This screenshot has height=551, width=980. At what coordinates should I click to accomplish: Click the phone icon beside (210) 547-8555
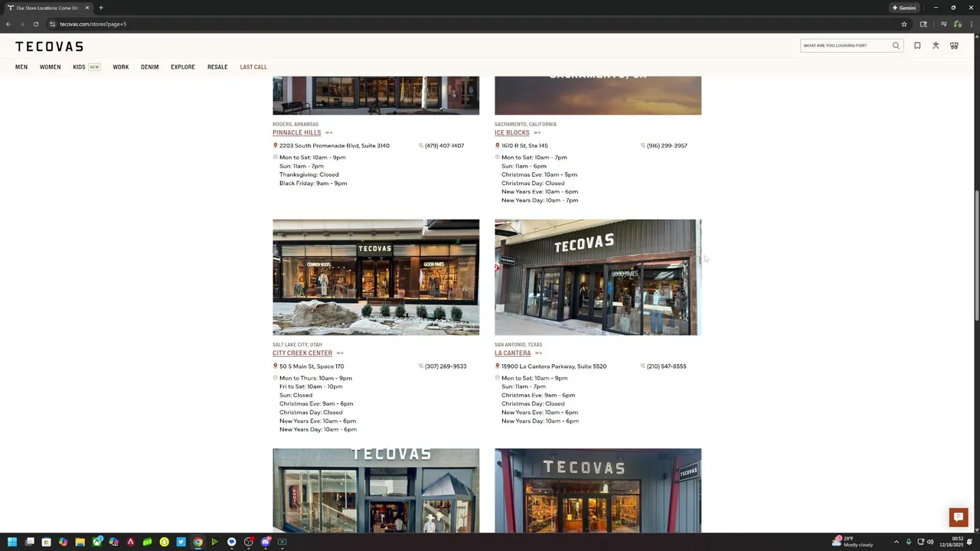642,366
